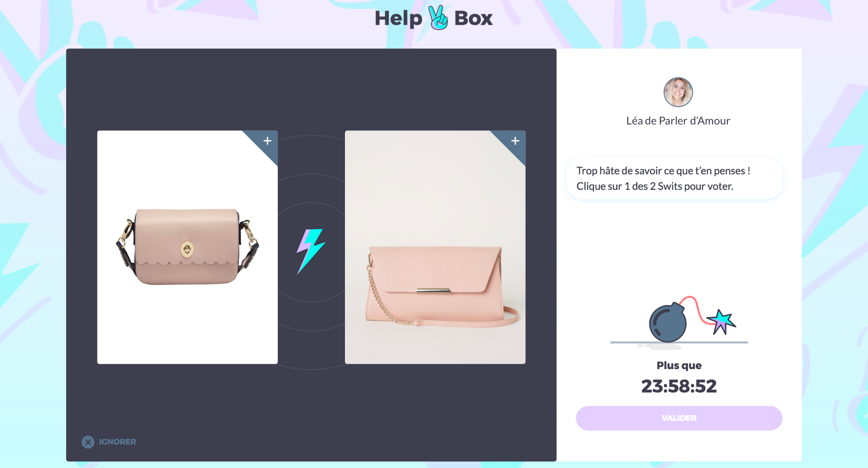Open Léa's profile avatar photo

678,92
